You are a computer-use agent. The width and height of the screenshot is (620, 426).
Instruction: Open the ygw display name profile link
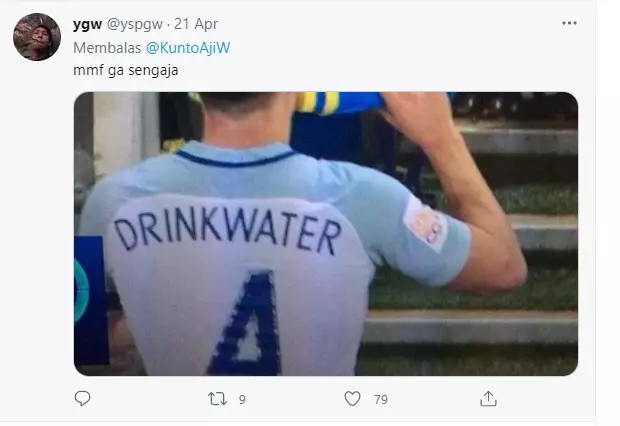click(87, 24)
